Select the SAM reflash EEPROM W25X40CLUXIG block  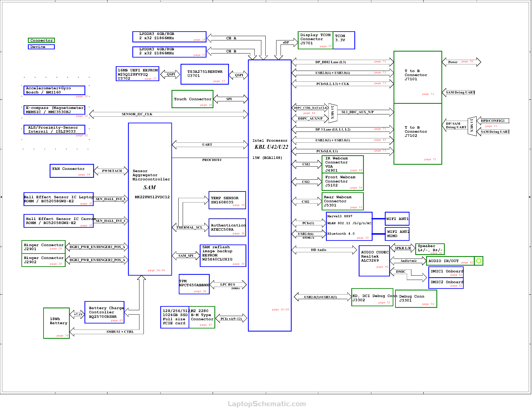click(223, 256)
